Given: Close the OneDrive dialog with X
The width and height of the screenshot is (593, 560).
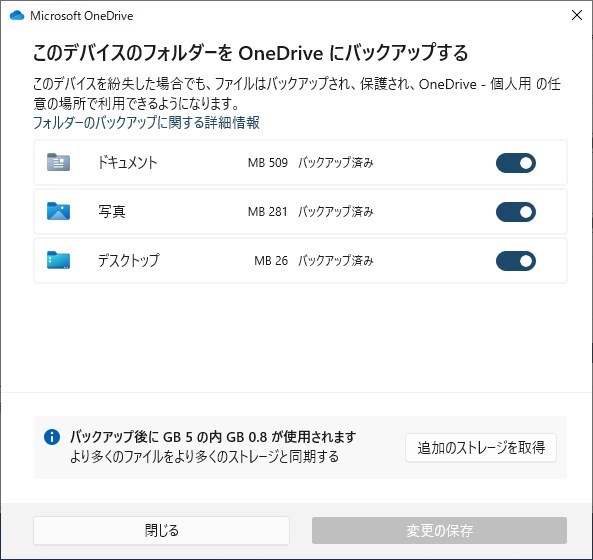Looking at the screenshot, I should (577, 16).
